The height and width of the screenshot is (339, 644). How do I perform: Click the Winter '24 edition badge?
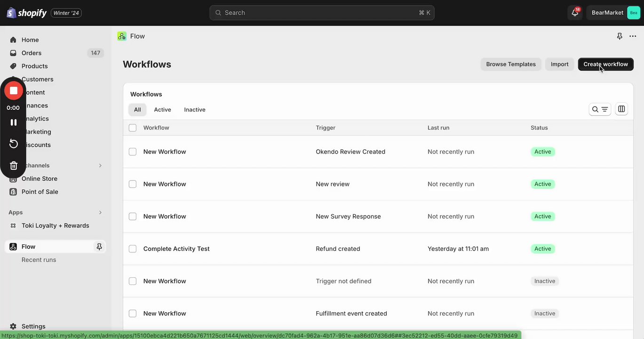tap(66, 13)
